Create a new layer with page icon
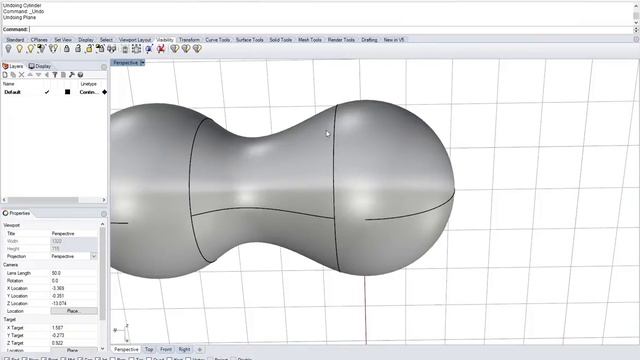640x360 pixels. coord(5,75)
